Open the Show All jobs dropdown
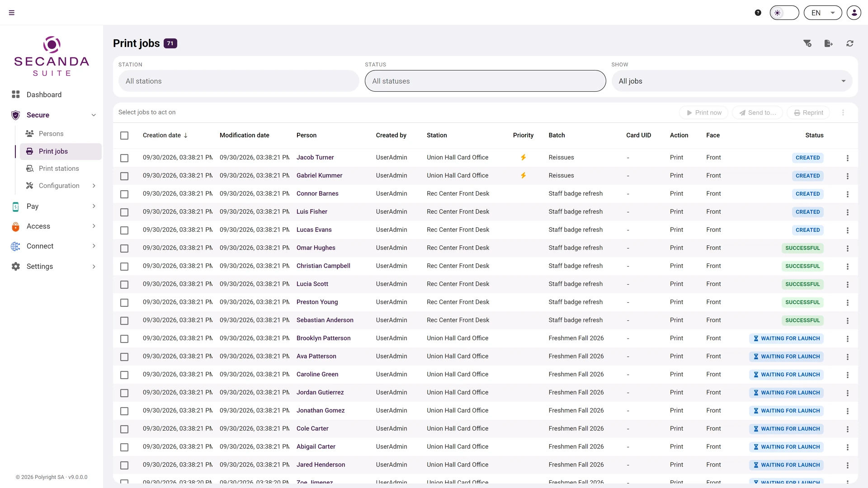 coord(732,81)
